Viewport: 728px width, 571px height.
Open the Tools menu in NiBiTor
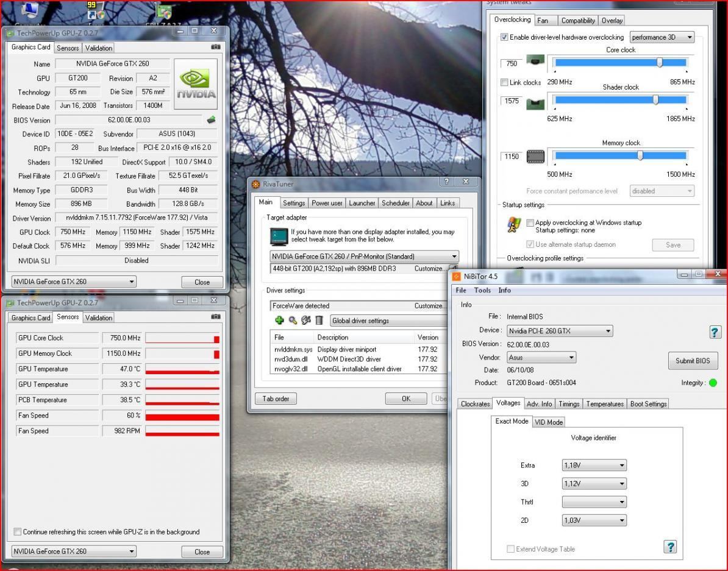482,290
